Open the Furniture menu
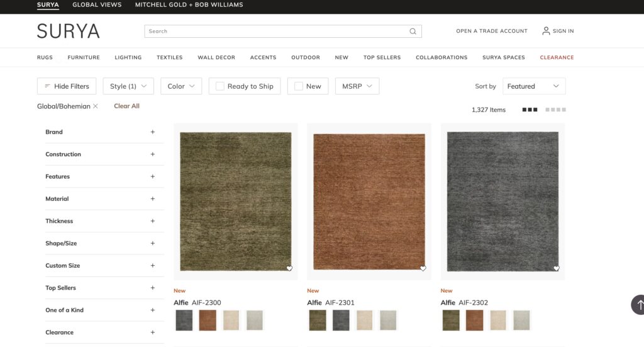 (x=84, y=57)
